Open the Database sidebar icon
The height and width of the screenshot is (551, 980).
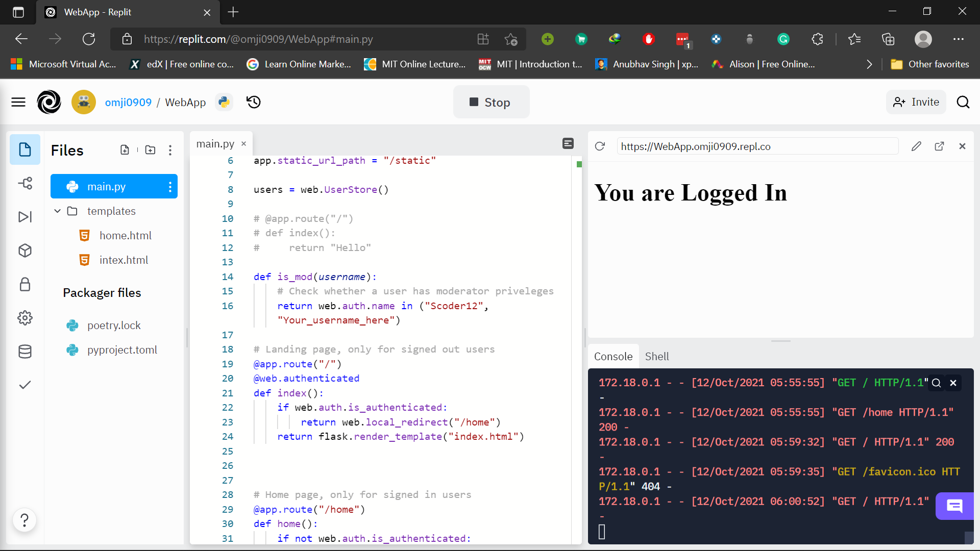25,352
